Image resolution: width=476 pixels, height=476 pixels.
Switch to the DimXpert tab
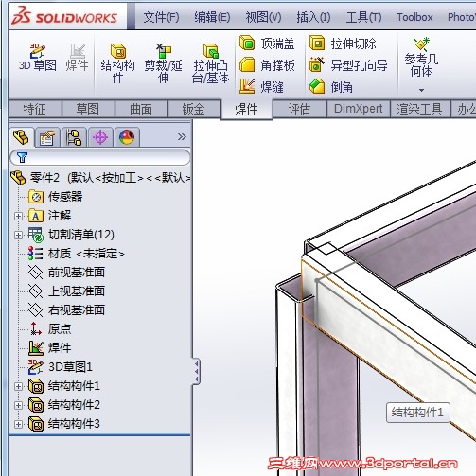[359, 109]
